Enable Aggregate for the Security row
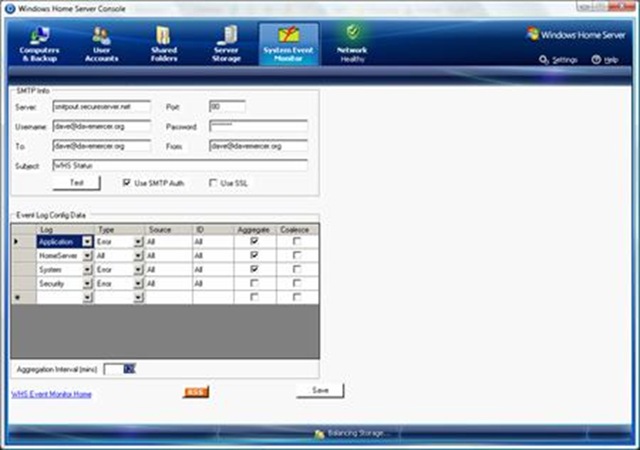Viewport: 640px width, 450px height. 254,283
